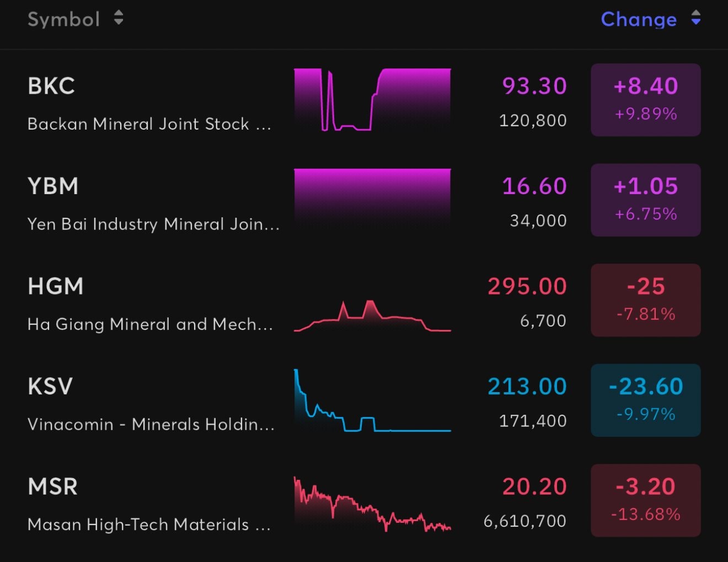Select the Vinacomin - Minerals Holding company name
The height and width of the screenshot is (562, 728).
point(151,424)
